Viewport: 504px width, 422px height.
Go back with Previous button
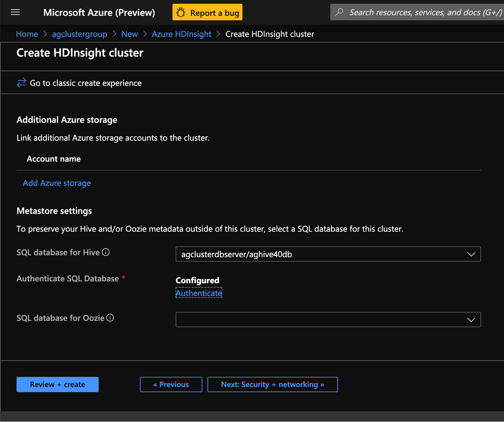click(171, 384)
